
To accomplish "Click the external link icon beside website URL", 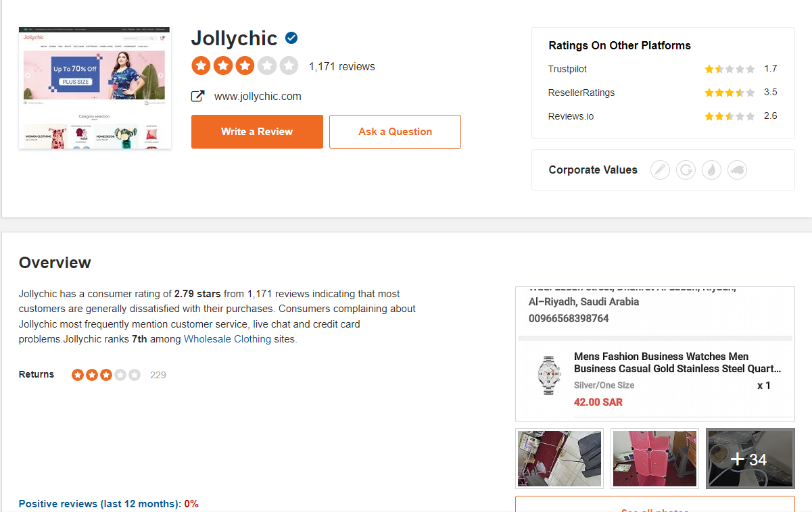I will click(x=198, y=97).
